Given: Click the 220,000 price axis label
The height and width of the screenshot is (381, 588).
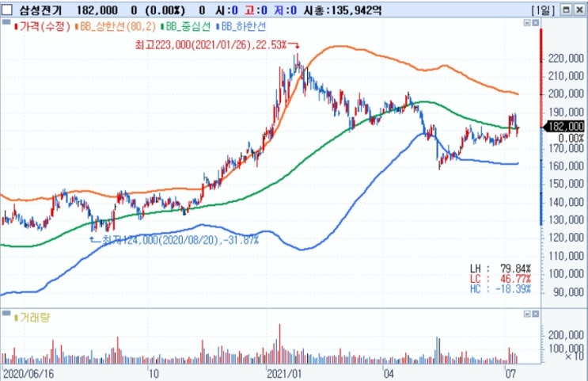Looking at the screenshot, I should [x=566, y=58].
